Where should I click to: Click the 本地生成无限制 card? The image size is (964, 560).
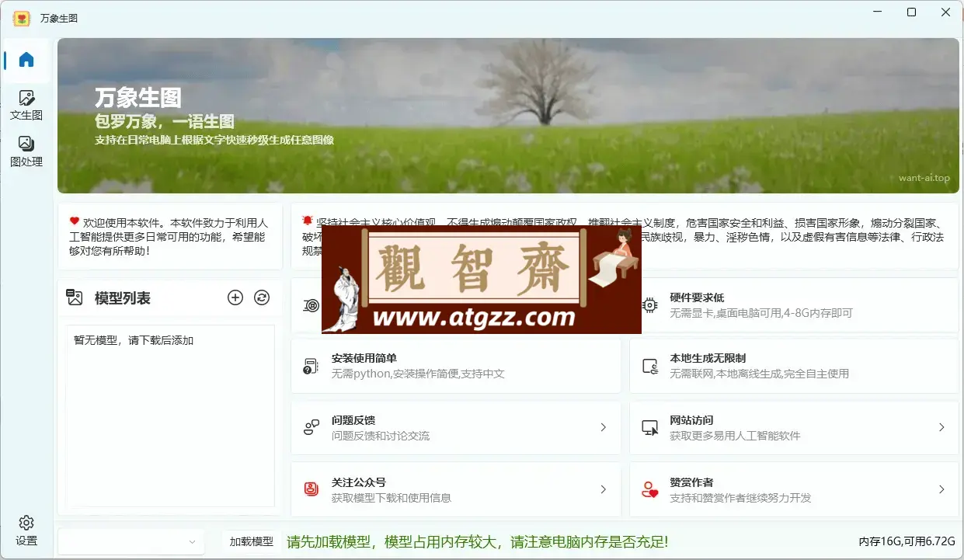(794, 366)
